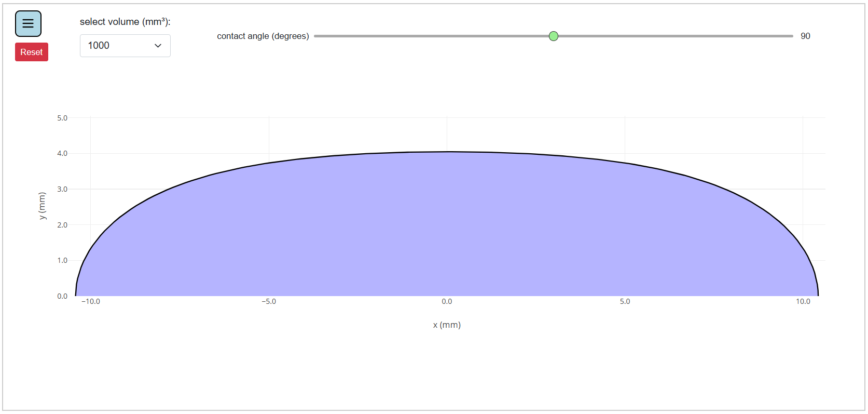Click the green contact angle slider handle
Viewport: 868px width, 414px height.
554,36
